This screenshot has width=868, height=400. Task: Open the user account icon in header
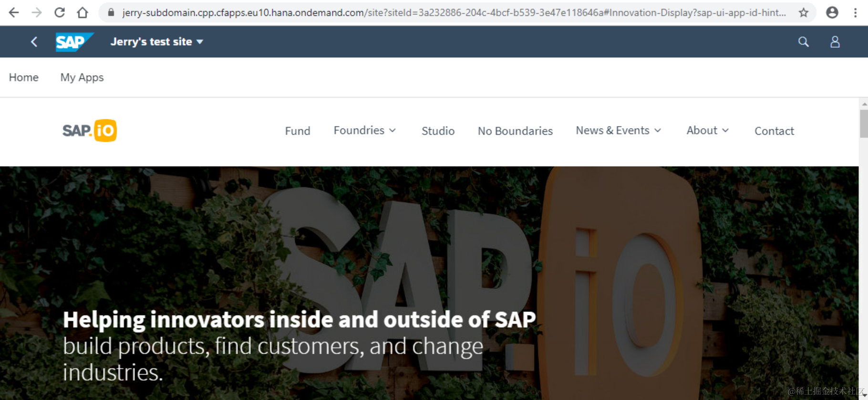835,42
